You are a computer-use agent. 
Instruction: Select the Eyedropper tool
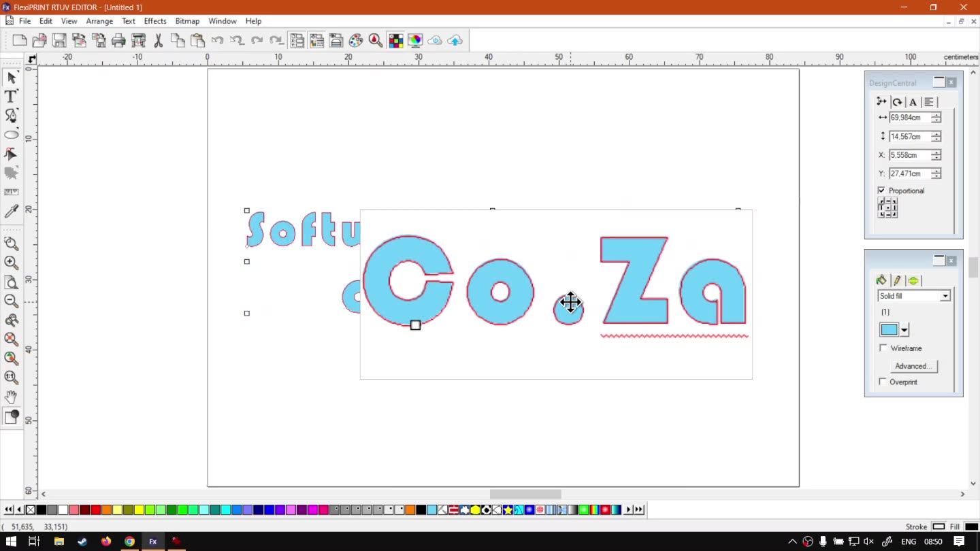[x=11, y=212]
